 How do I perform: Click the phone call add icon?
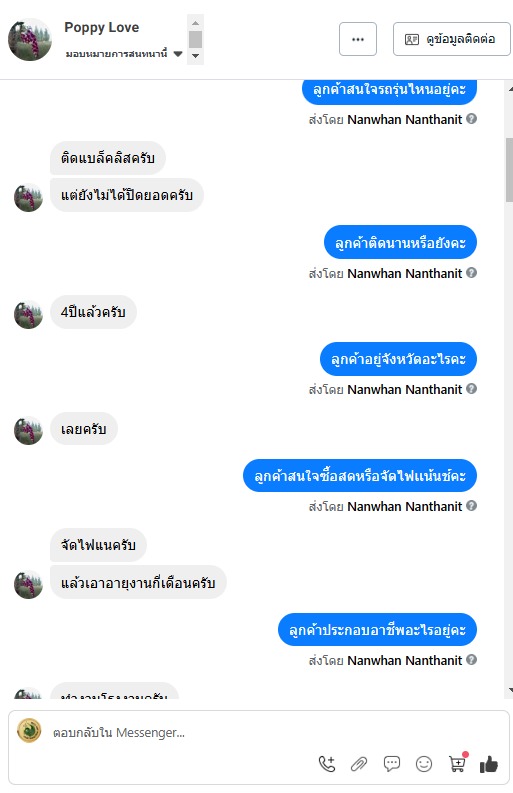point(327,764)
